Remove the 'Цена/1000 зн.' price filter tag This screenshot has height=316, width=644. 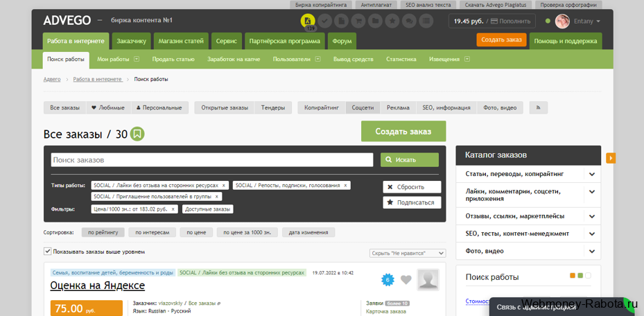[173, 209]
